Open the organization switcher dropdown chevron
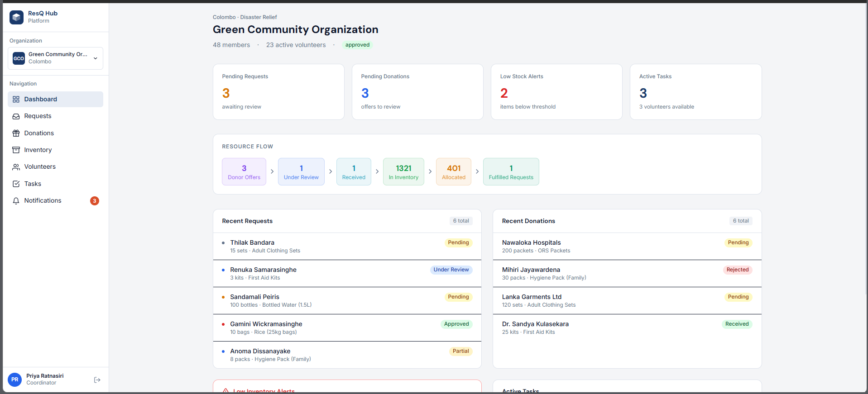Viewport: 868px width, 394px height. 96,58
